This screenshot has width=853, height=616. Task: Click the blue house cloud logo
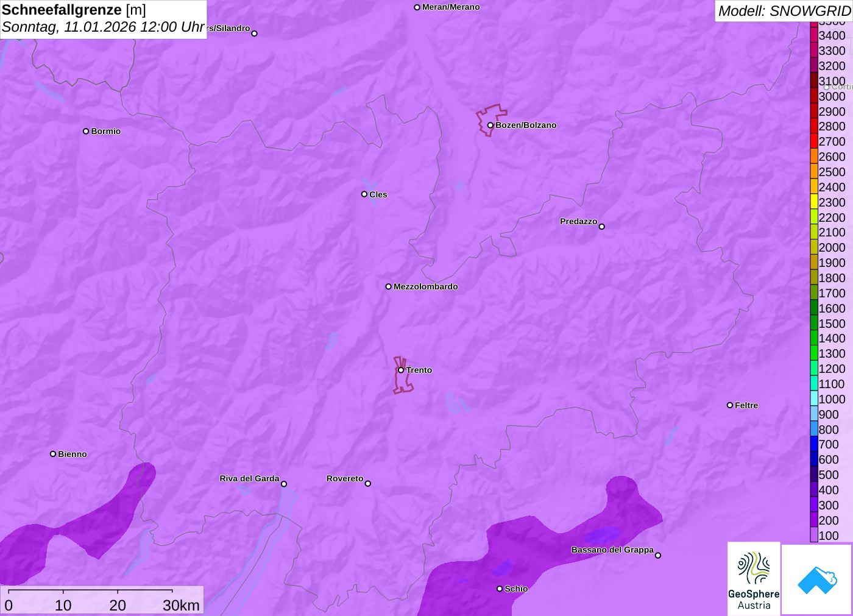[817, 579]
